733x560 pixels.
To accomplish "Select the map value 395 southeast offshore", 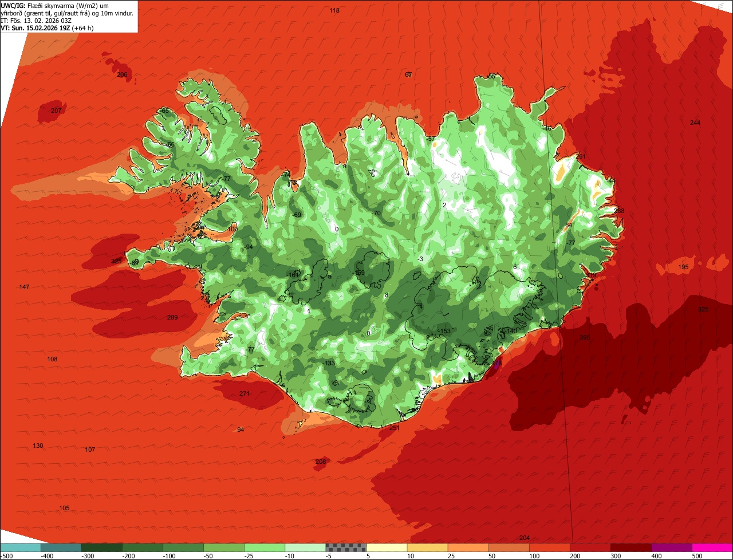I will point(584,337).
